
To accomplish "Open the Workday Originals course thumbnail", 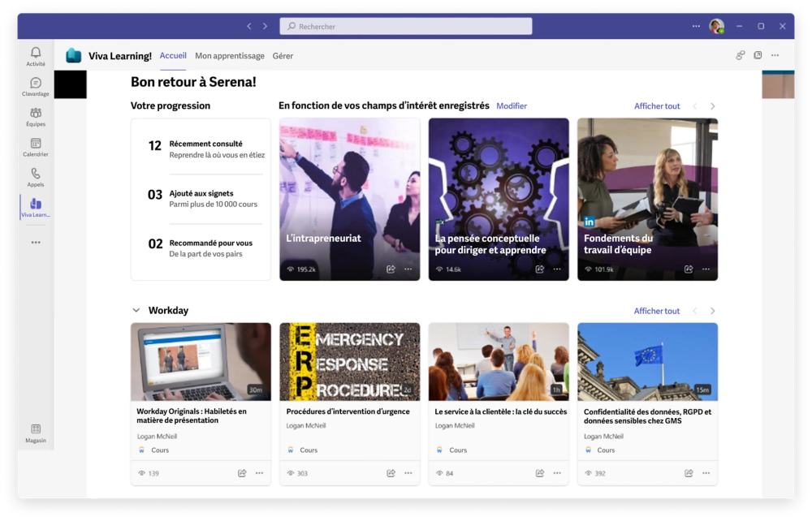I will tap(201, 362).
